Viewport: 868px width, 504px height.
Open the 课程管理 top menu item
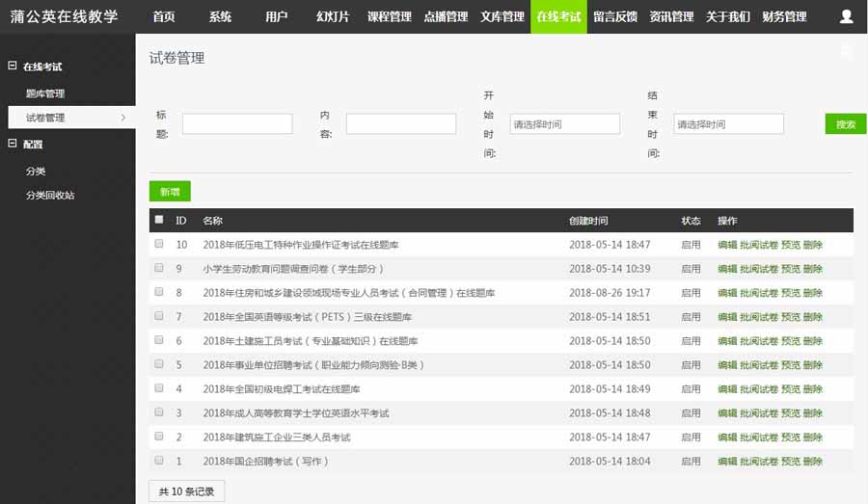click(390, 16)
